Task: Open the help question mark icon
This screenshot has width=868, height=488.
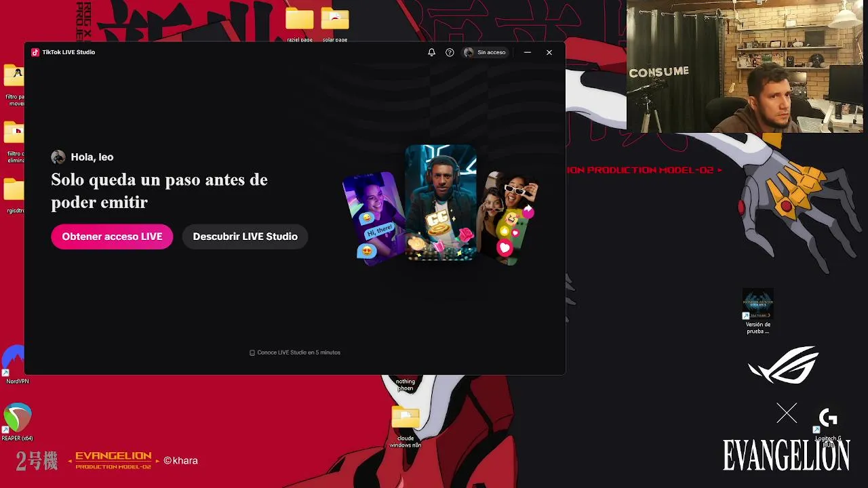Action: [x=450, y=52]
